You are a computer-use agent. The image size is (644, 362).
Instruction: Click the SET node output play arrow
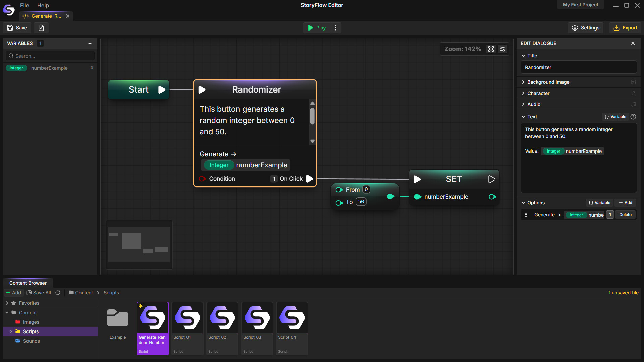pyautogui.click(x=492, y=179)
